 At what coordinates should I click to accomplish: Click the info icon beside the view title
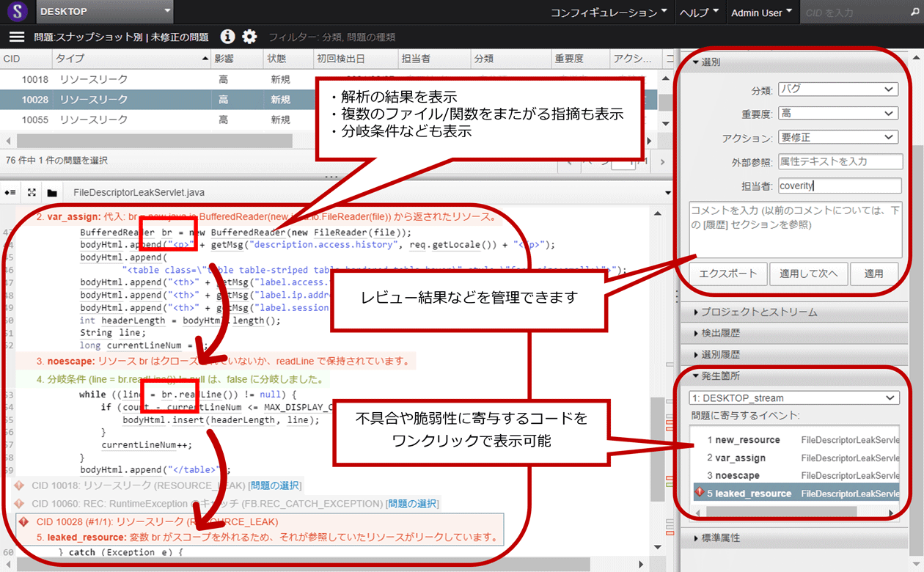[x=228, y=37]
